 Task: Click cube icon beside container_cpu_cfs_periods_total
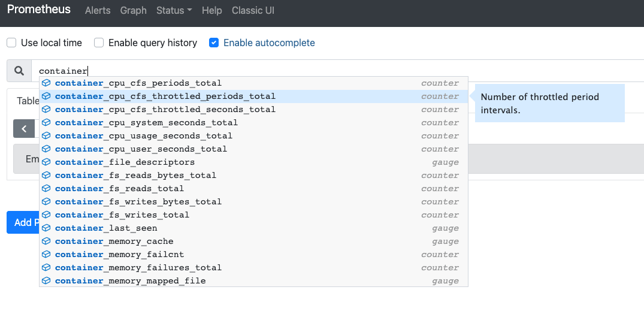coord(46,83)
